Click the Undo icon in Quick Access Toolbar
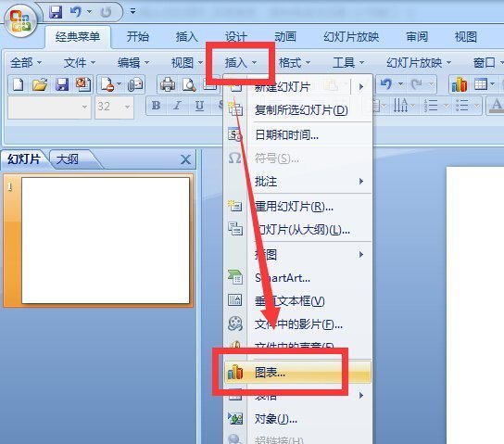504x444 pixels. 76,12
